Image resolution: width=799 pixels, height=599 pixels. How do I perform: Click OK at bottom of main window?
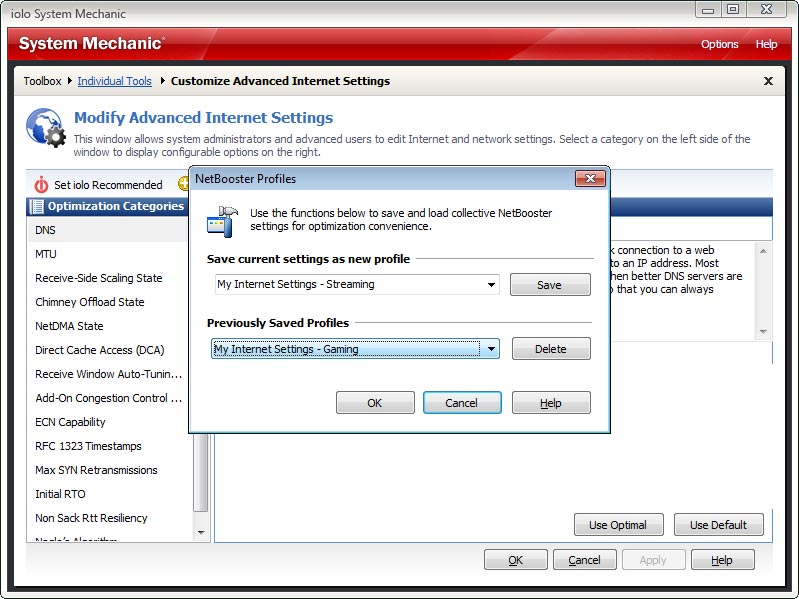[x=516, y=560]
